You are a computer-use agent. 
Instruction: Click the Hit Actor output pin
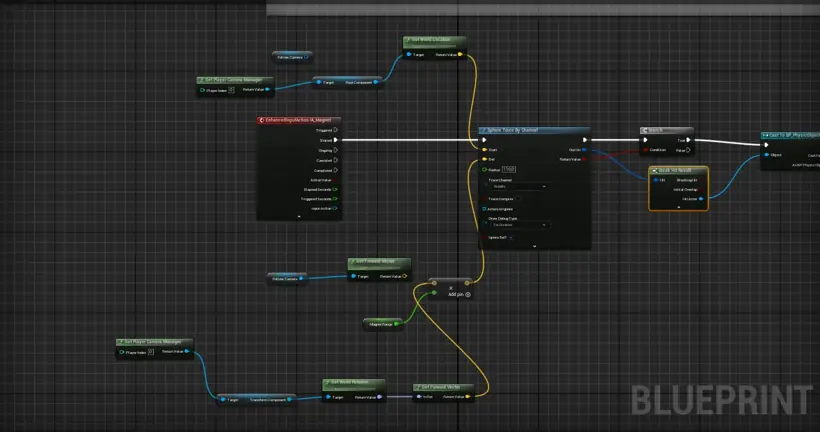701,199
